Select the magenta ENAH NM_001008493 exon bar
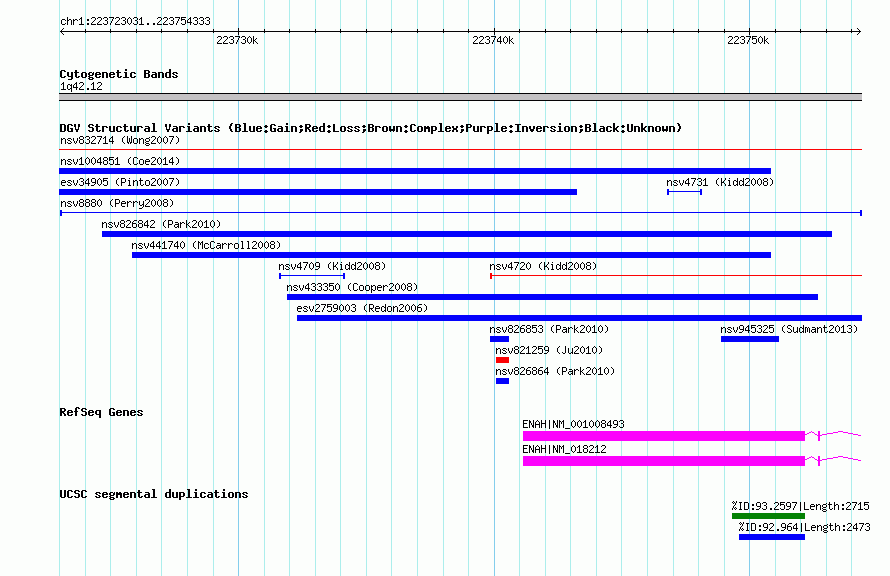890x576 pixels. 664,436
